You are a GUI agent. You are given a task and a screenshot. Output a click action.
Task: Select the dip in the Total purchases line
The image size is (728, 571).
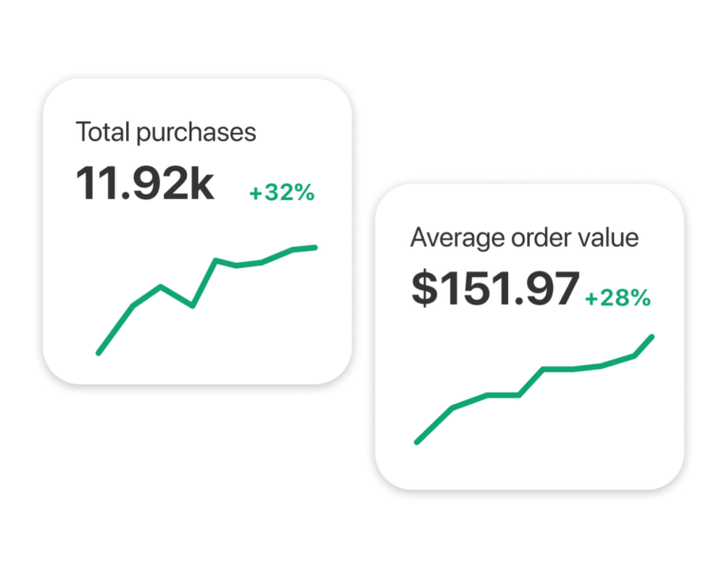tap(192, 305)
